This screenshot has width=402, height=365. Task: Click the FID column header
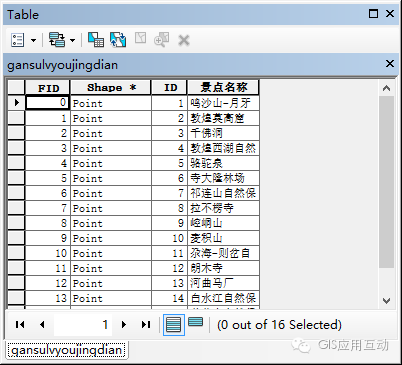[47, 88]
